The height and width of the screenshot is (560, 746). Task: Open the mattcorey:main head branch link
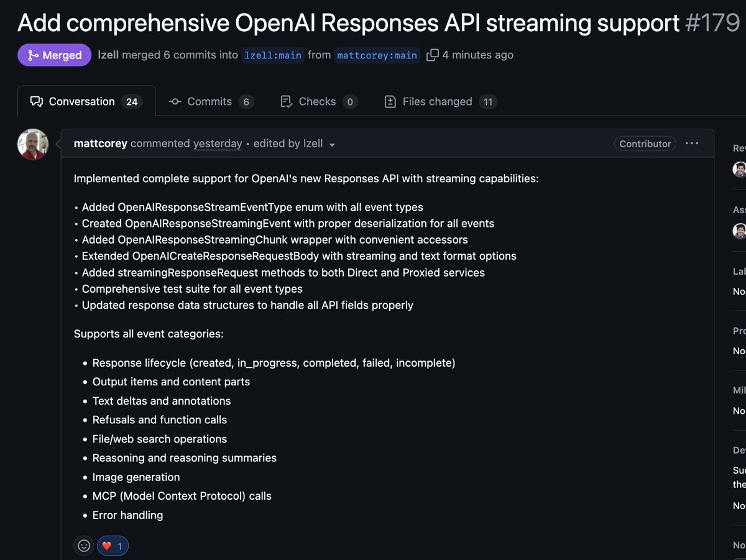pyautogui.click(x=377, y=55)
